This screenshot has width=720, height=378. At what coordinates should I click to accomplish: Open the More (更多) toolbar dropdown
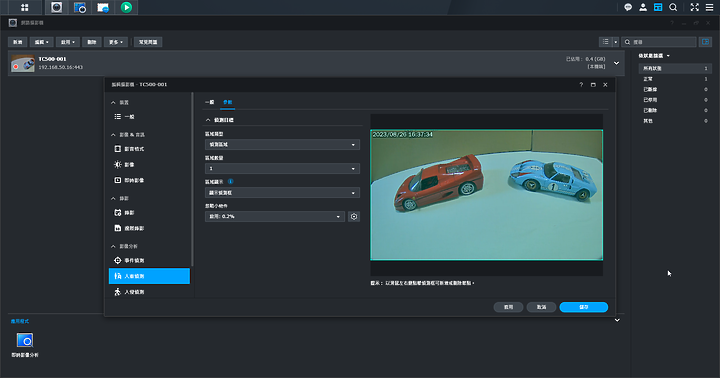point(116,42)
